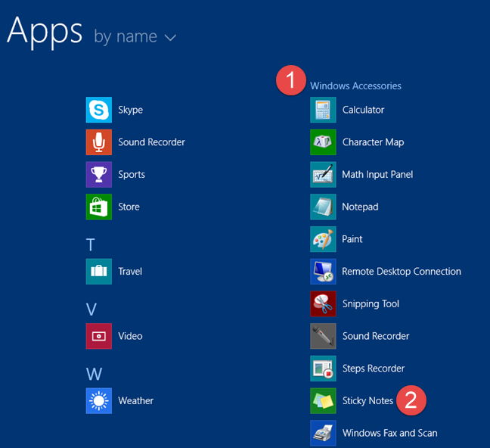Click the 'by name' sort label

pos(126,37)
